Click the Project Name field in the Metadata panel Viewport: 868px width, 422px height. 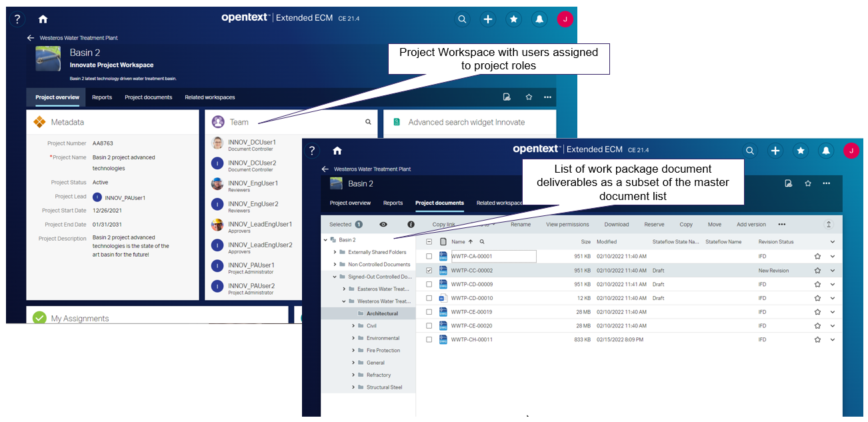point(125,163)
